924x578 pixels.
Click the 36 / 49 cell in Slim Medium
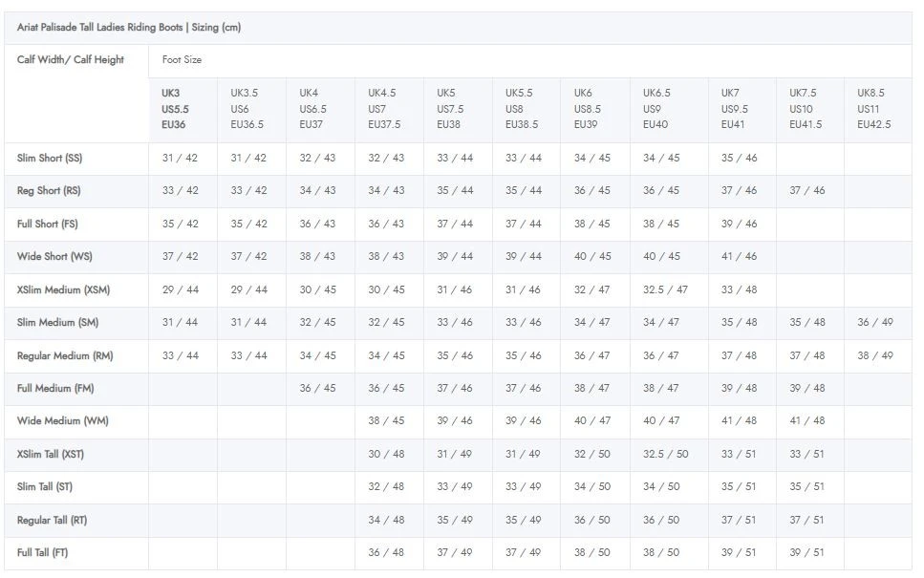(874, 323)
